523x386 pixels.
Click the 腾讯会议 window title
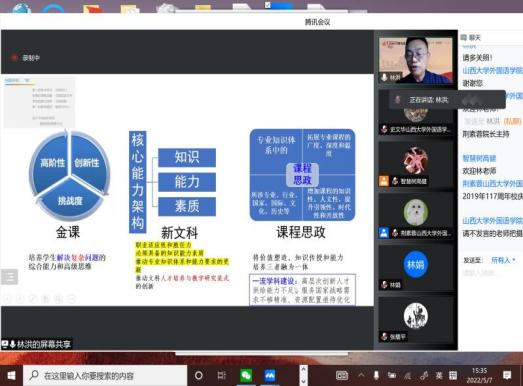click(x=317, y=22)
